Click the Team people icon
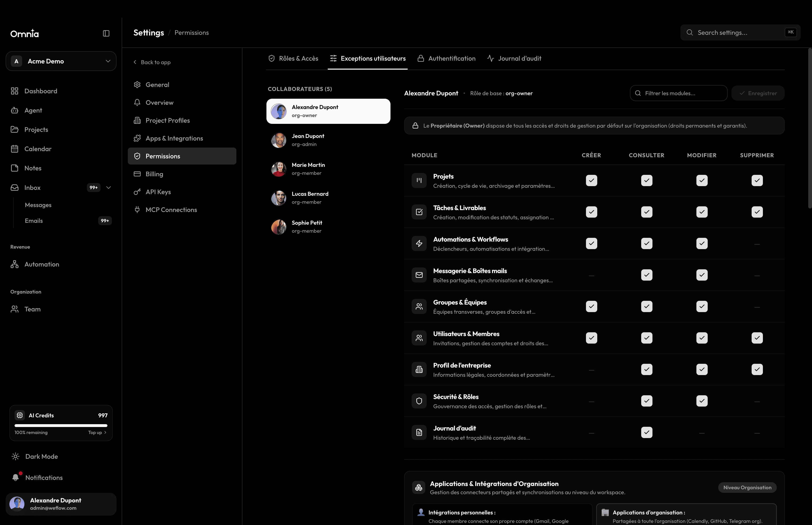812x525 pixels. 14,309
